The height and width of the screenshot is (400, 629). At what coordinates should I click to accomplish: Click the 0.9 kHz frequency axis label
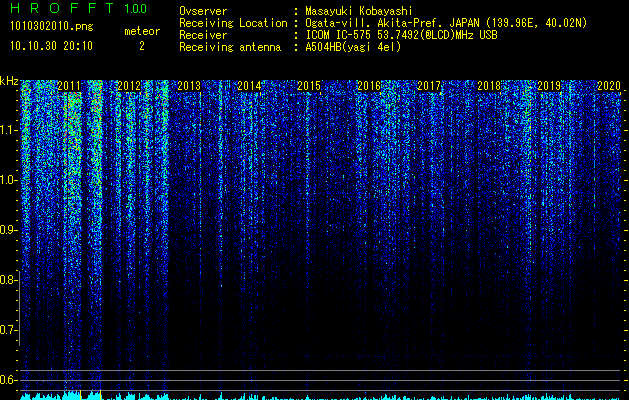(8, 230)
